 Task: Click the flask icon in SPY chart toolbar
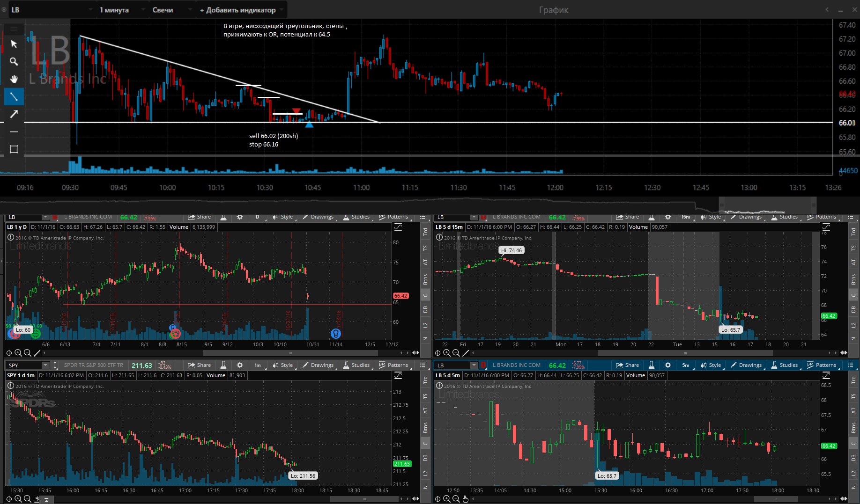(x=223, y=365)
